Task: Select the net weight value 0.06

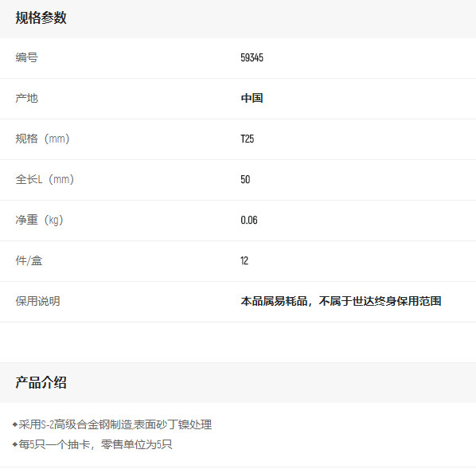Action: pos(249,220)
